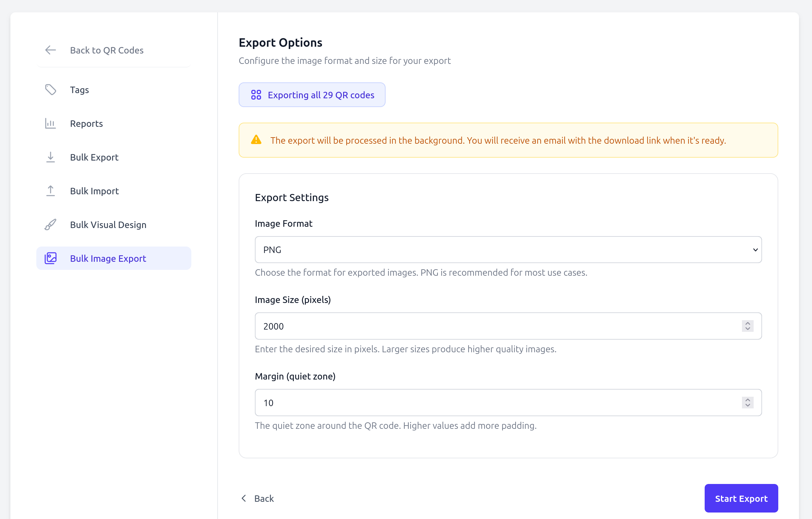
Task: Click the upload icon beside Bulk Import
Action: tap(50, 190)
